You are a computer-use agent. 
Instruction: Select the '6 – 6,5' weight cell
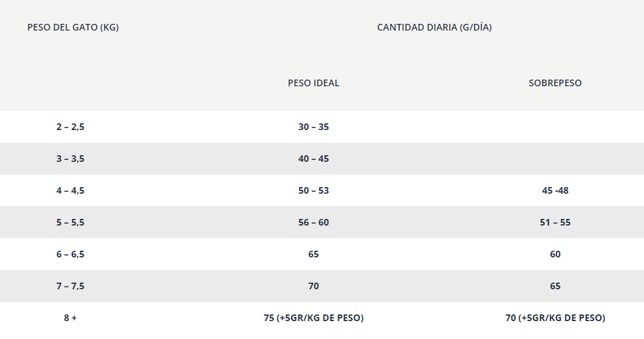[70, 254]
